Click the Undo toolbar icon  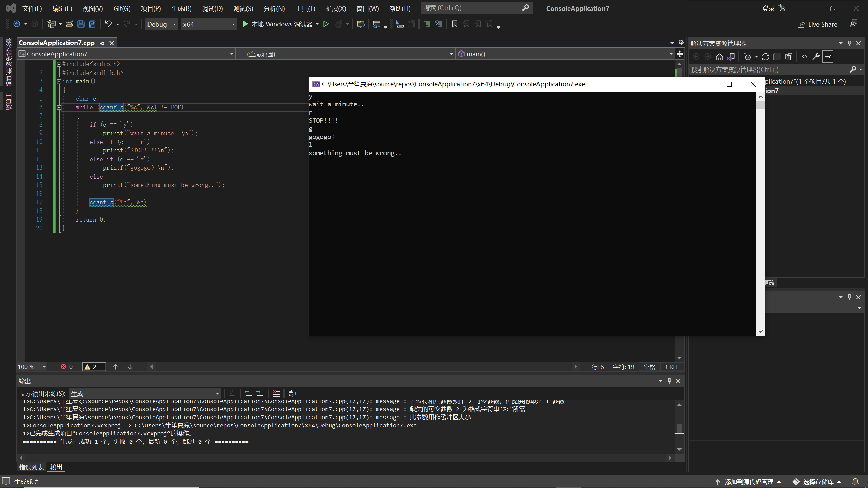[108, 24]
